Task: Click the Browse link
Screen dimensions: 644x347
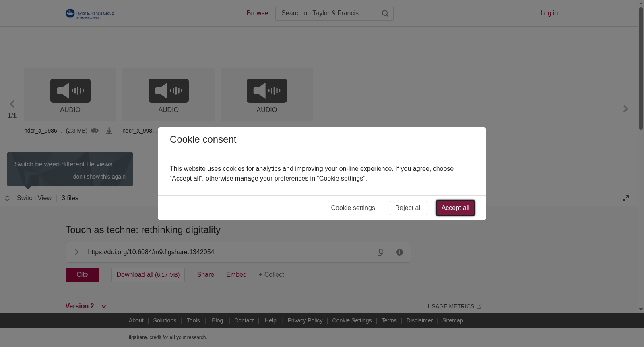Action: (x=257, y=13)
